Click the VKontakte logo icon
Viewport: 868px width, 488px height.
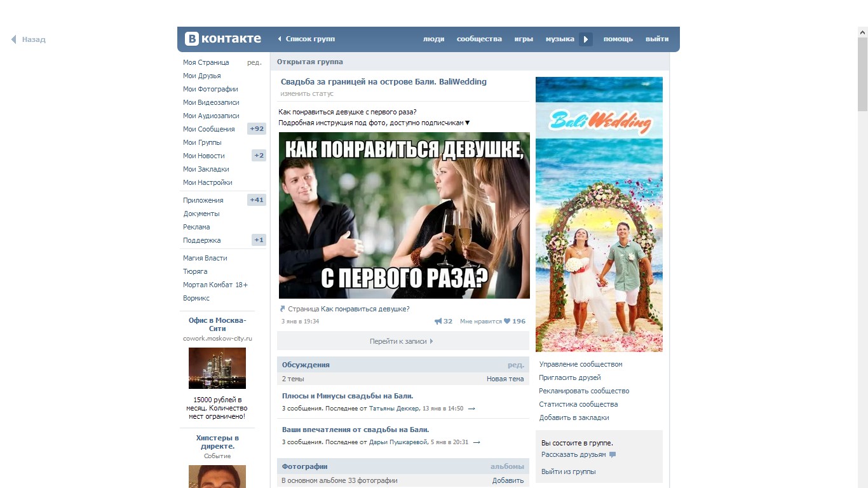pos(192,39)
